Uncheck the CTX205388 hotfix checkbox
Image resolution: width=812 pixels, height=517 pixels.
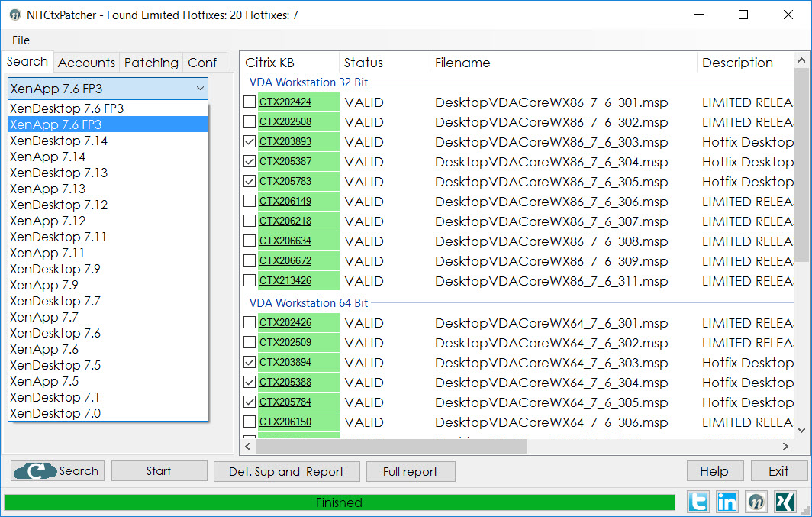coord(250,382)
